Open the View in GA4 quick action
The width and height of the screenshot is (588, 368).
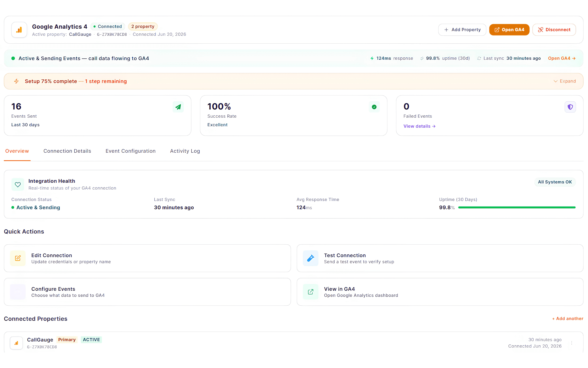pyautogui.click(x=440, y=292)
